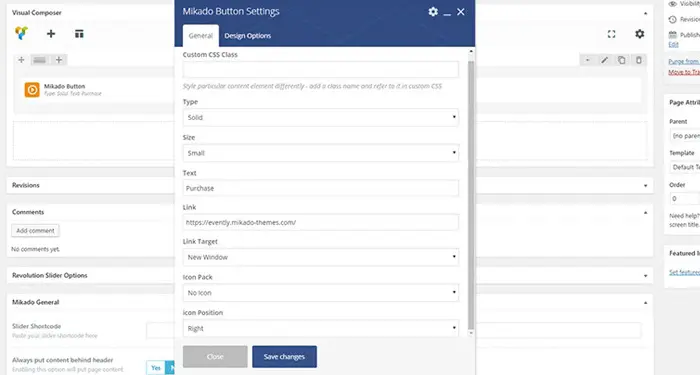700x375 pixels.
Task: Click the Link URL input field
Action: 321,222
